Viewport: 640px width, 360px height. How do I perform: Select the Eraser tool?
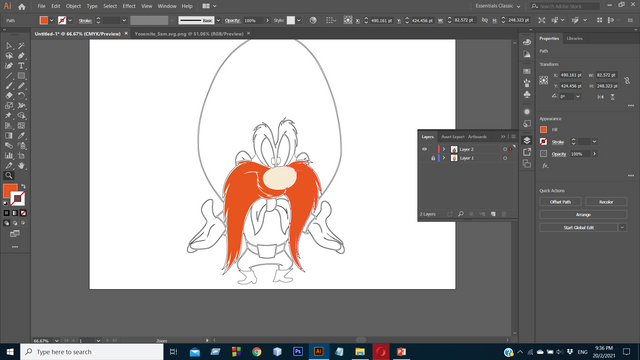tap(9, 96)
